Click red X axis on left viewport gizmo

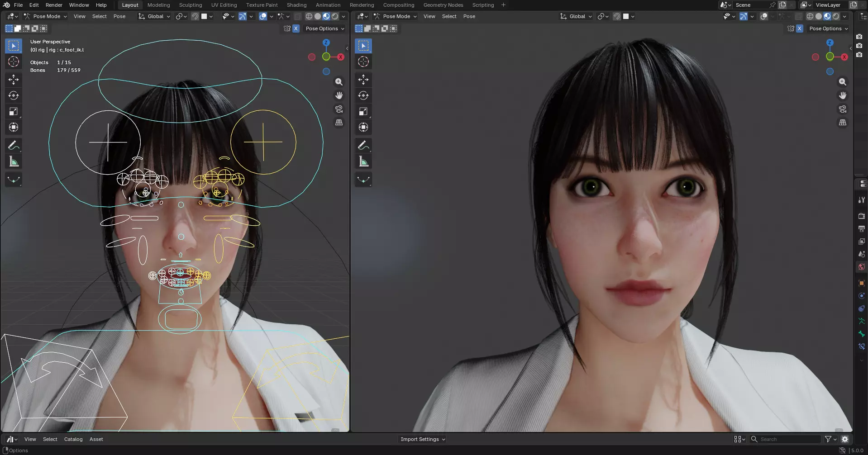(341, 57)
